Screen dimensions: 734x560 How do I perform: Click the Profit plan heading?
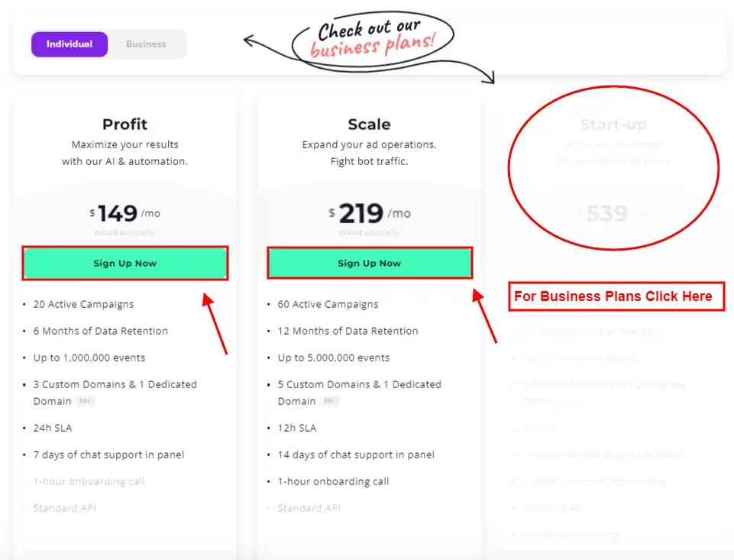click(124, 125)
